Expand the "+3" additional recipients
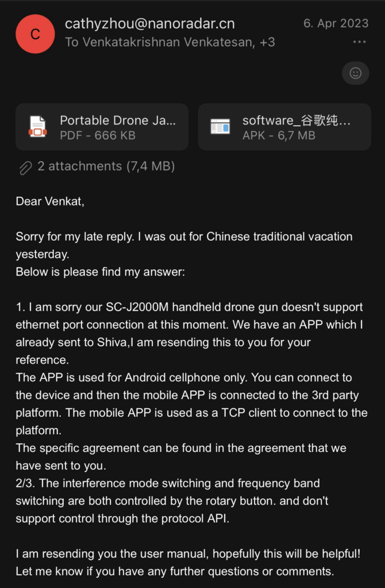This screenshot has height=588, width=385. [x=267, y=42]
